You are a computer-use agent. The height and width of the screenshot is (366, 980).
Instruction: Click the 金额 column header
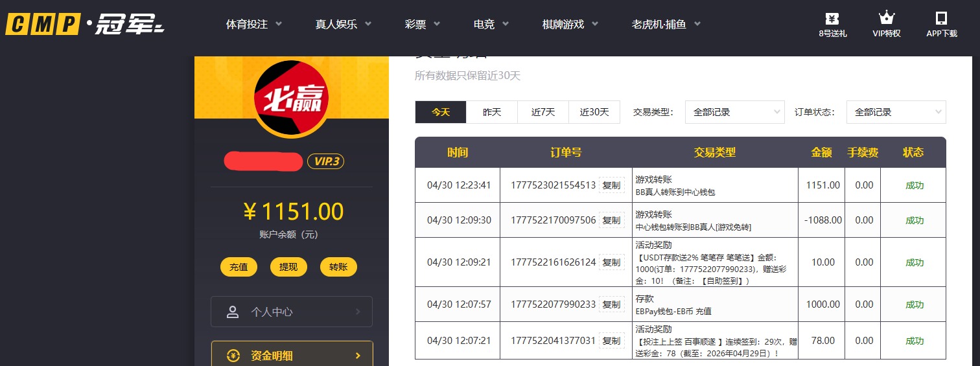click(822, 153)
